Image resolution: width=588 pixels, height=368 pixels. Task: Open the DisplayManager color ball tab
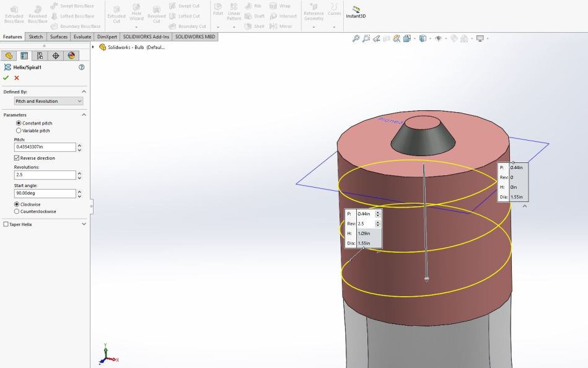tap(71, 56)
